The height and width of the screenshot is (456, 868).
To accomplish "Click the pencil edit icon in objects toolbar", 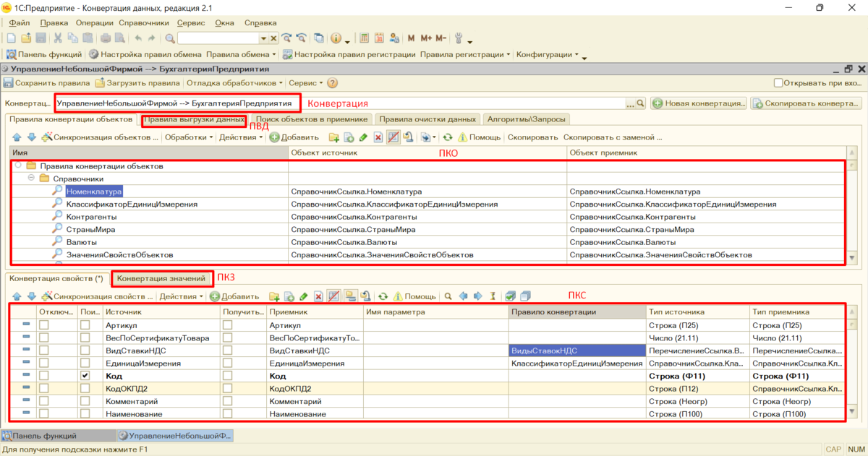I will (x=363, y=137).
